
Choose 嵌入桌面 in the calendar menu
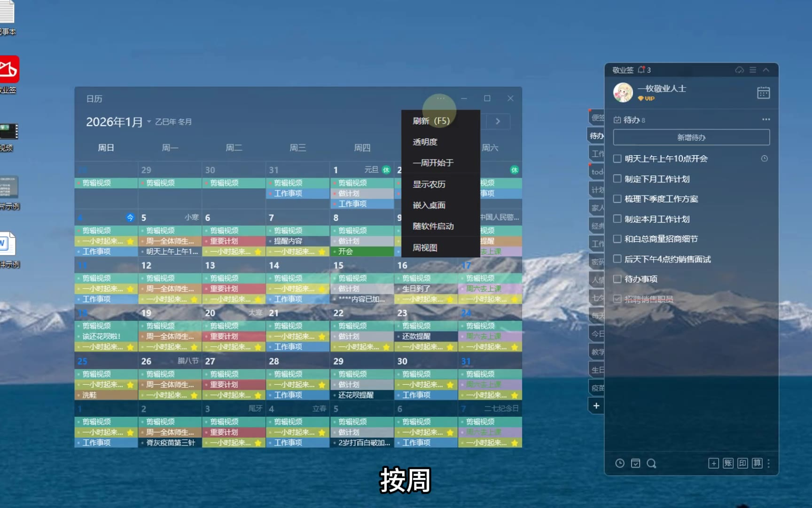point(429,205)
